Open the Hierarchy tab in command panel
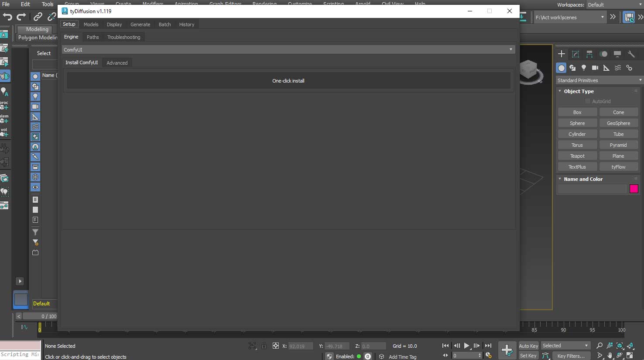The height and width of the screenshot is (360, 644). pyautogui.click(x=589, y=54)
